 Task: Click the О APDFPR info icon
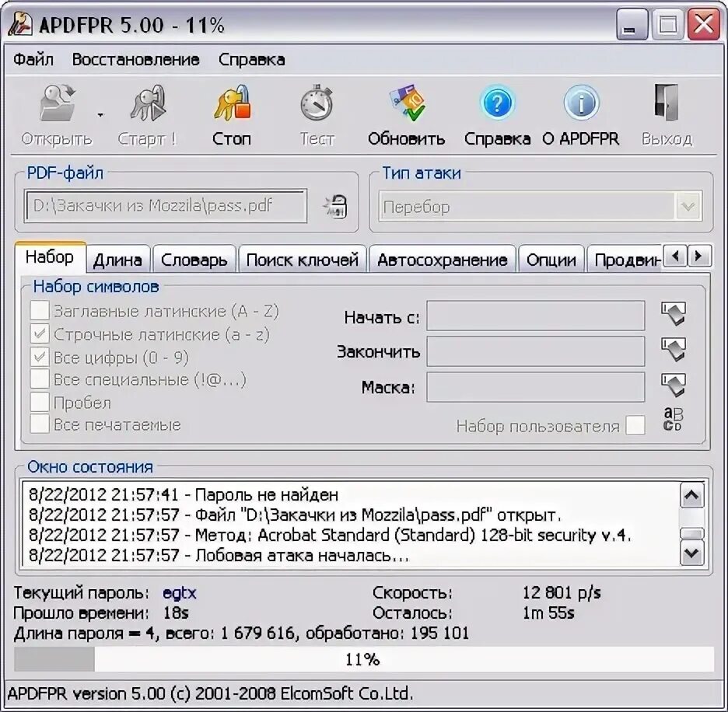point(582,103)
